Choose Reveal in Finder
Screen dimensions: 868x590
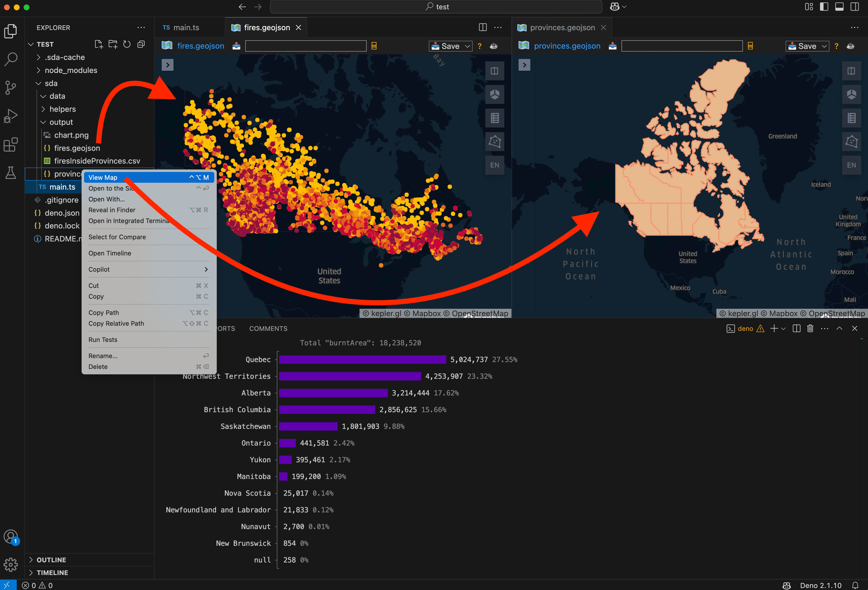click(149, 210)
